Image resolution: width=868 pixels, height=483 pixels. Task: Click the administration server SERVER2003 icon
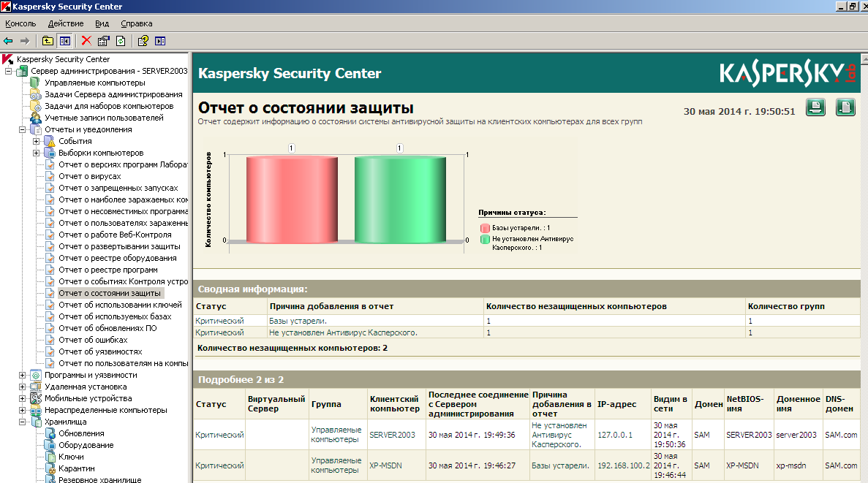point(22,71)
